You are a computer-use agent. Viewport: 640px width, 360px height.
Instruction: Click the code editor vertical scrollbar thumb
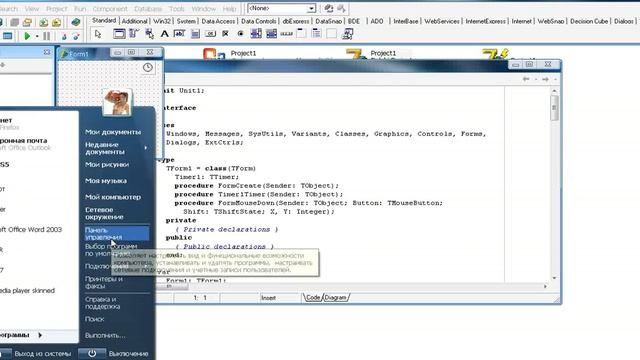click(554, 108)
